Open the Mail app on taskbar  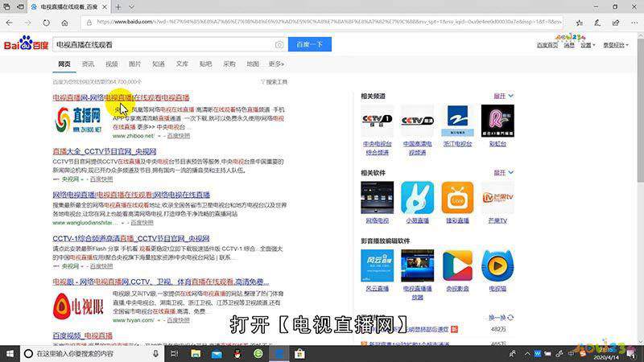click(x=217, y=354)
